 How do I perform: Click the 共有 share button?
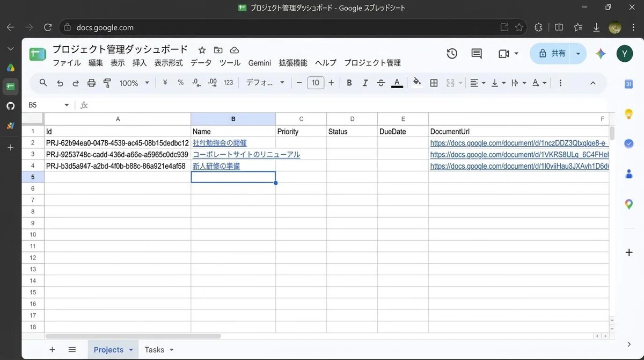point(552,53)
